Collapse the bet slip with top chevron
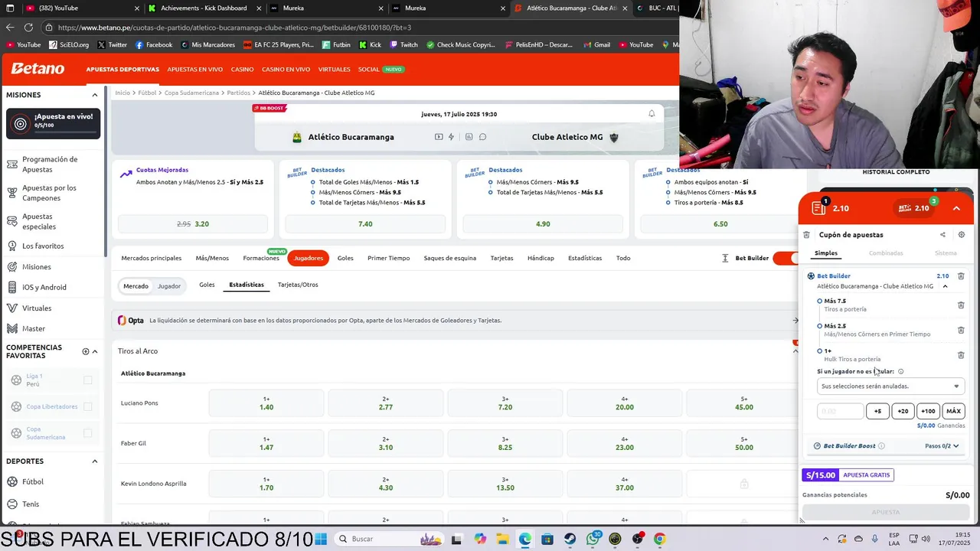 pos(956,208)
